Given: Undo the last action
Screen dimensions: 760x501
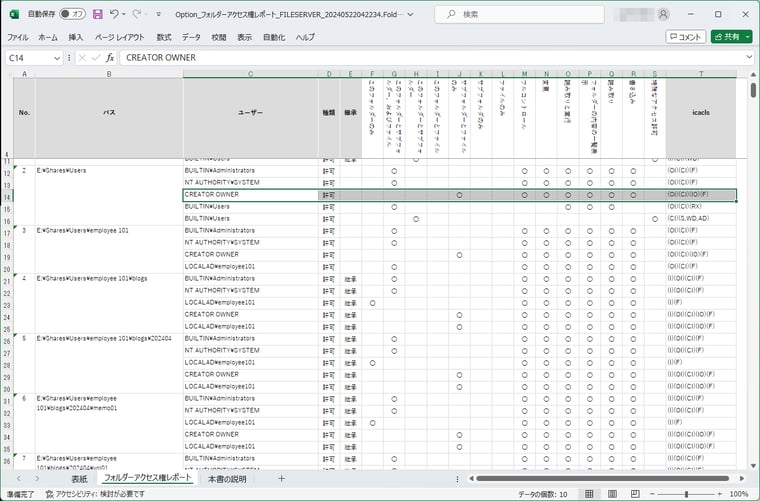Looking at the screenshot, I should click(113, 14).
